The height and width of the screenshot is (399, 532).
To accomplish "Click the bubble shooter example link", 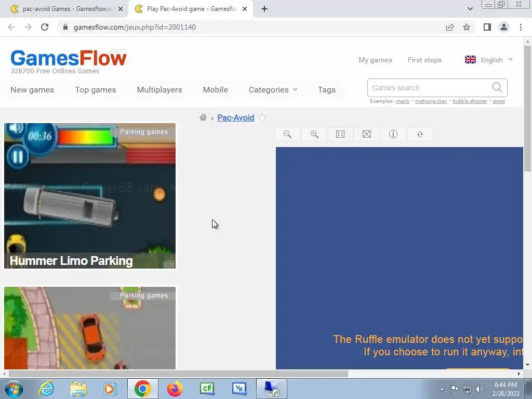I will [x=470, y=101].
